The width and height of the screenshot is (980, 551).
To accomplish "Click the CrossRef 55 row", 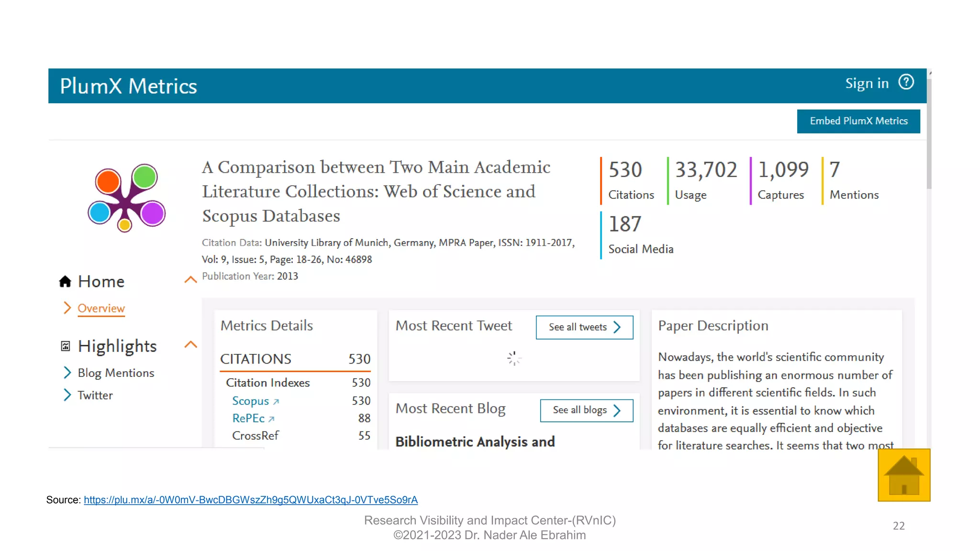I will [x=301, y=436].
